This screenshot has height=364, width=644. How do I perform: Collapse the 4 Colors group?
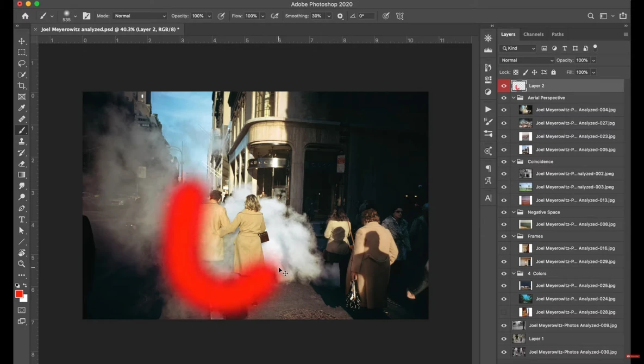(x=514, y=273)
